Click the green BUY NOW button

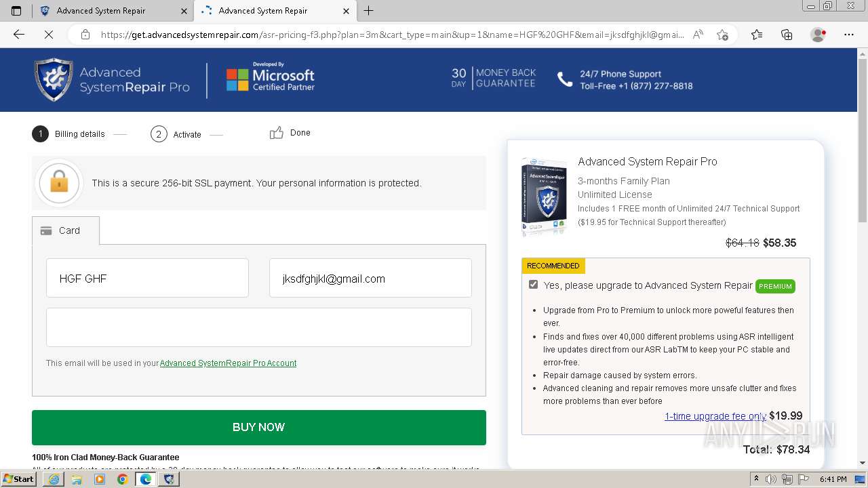tap(259, 427)
